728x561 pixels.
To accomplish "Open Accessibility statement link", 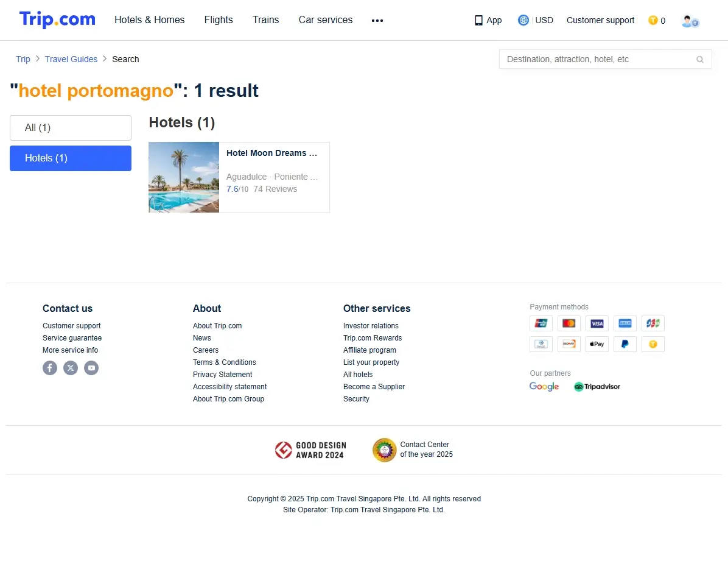I will [x=230, y=386].
